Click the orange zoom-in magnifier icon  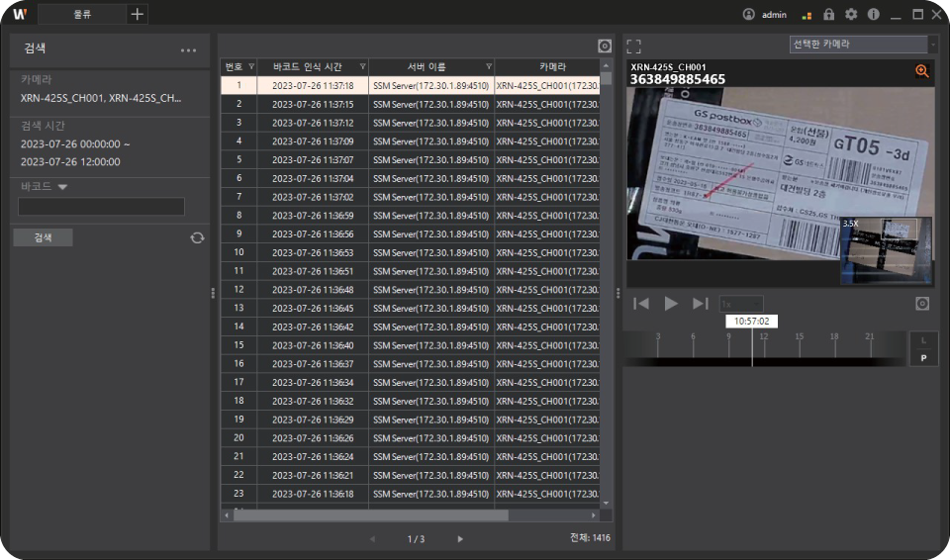922,71
